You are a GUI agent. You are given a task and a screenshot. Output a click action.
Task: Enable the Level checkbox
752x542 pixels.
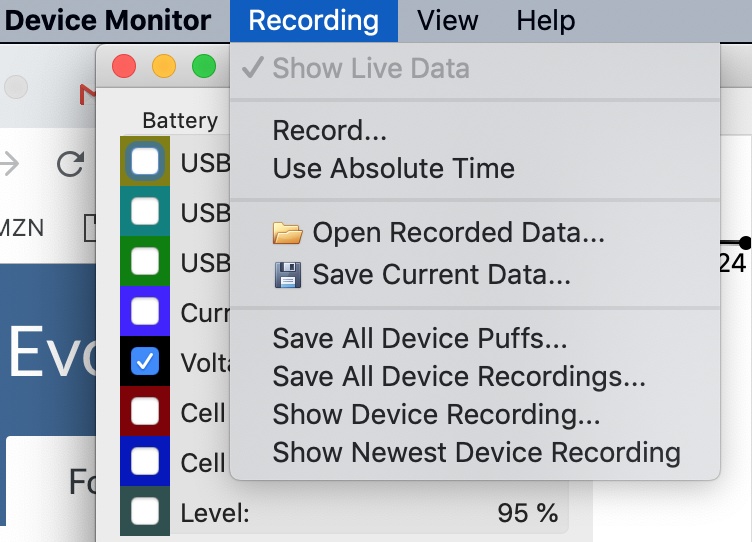pyautogui.click(x=145, y=512)
